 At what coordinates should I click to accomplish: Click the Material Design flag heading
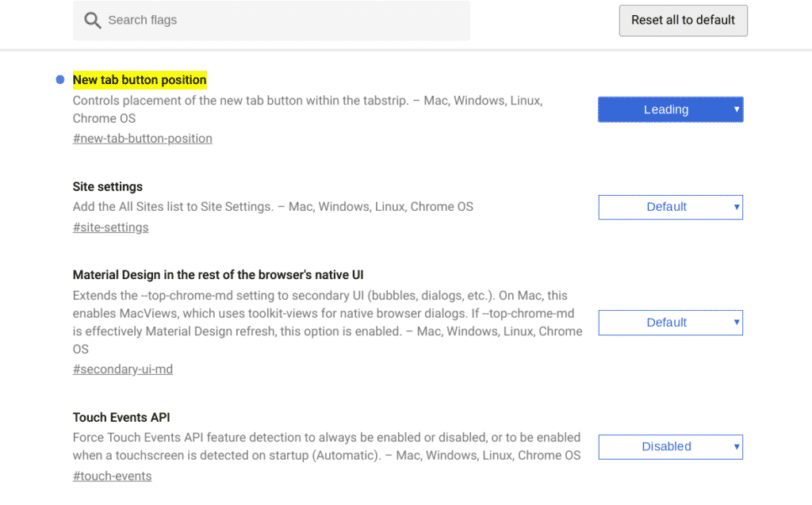(217, 274)
